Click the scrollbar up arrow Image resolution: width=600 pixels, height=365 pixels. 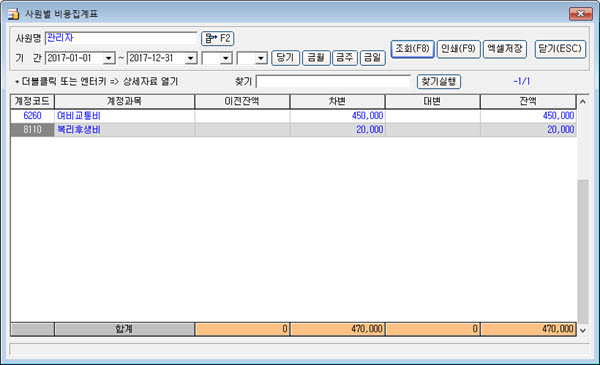pyautogui.click(x=583, y=102)
